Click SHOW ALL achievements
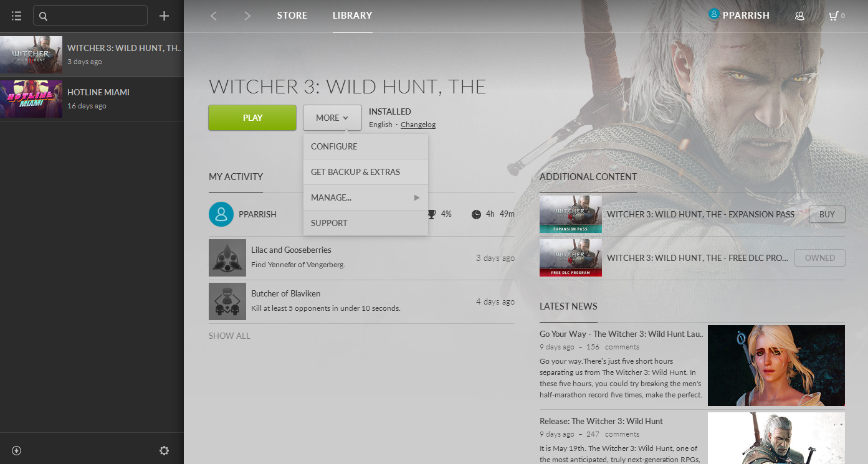The image size is (868, 464). pyautogui.click(x=229, y=336)
